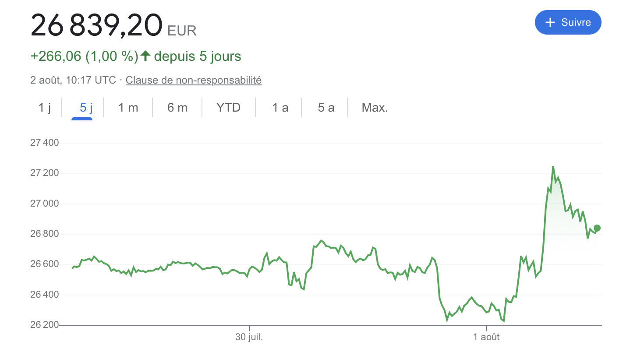Select the YTD range tab
644x348 pixels.
[229, 108]
